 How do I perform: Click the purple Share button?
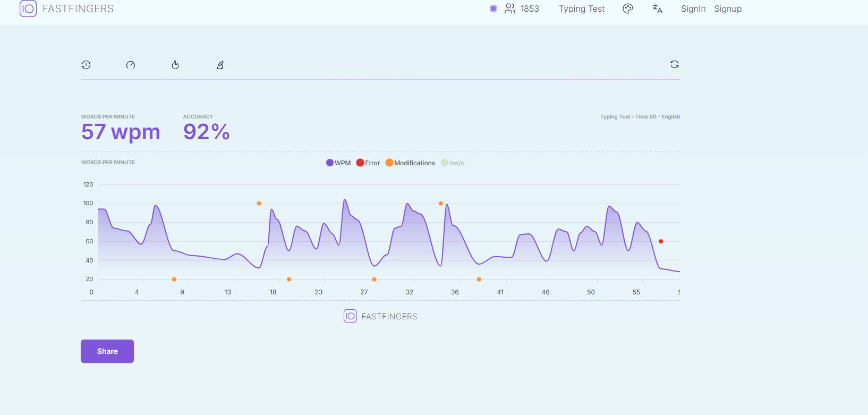[107, 351]
